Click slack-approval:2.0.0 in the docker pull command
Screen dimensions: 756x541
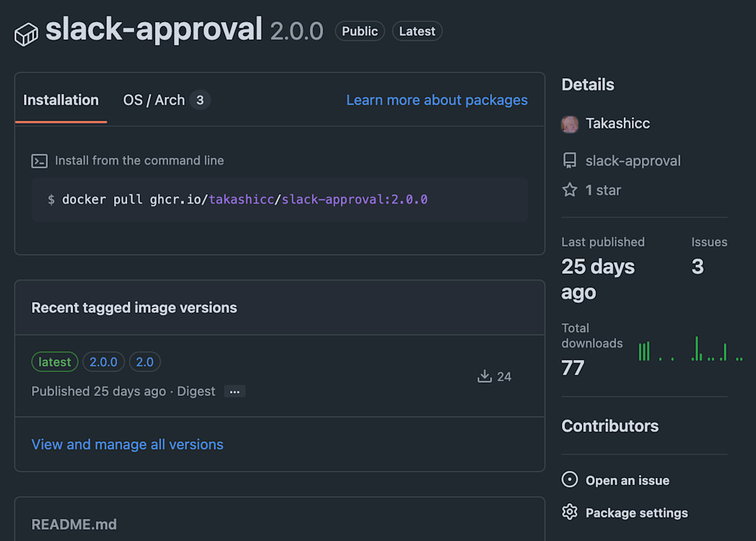[x=355, y=199]
